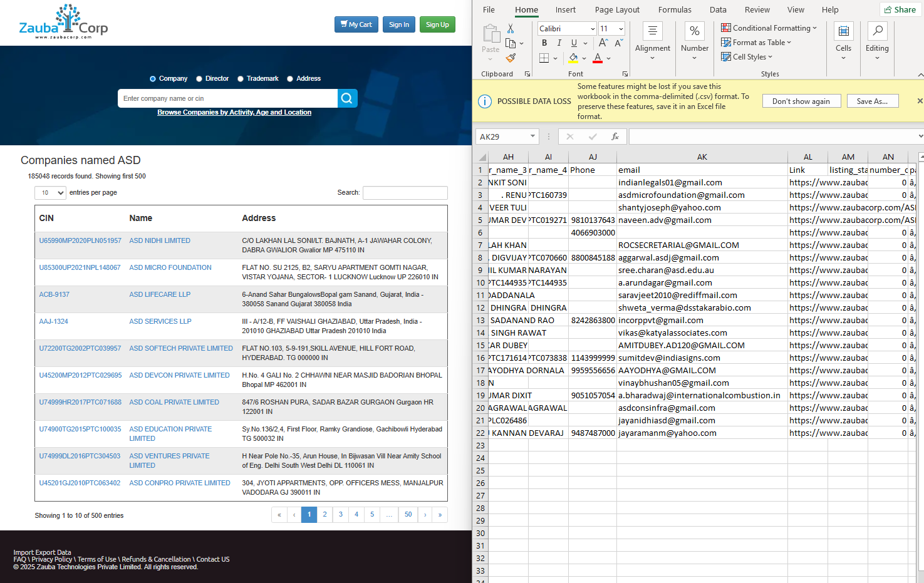Open Cells group in ribbon
The height and width of the screenshot is (583, 924).
click(x=843, y=42)
